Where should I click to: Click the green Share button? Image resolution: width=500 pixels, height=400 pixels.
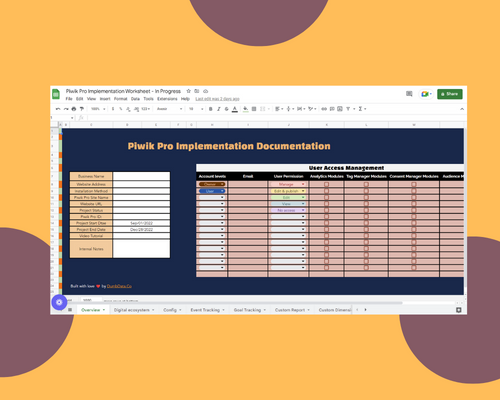coord(450,94)
